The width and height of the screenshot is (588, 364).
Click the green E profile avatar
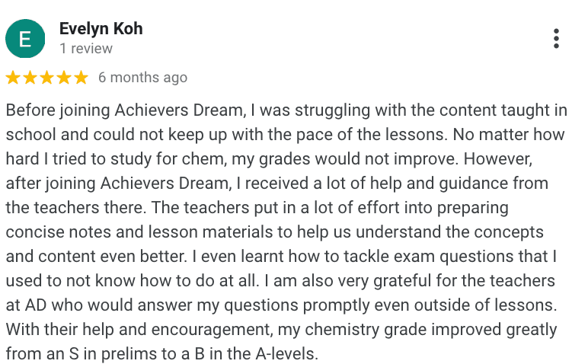25,39
